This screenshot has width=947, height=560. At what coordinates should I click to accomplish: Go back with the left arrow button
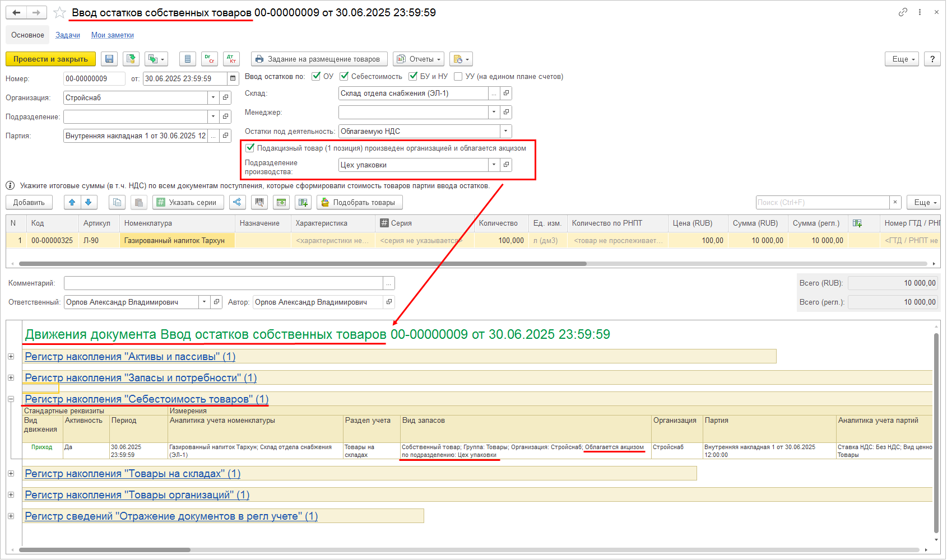point(16,12)
